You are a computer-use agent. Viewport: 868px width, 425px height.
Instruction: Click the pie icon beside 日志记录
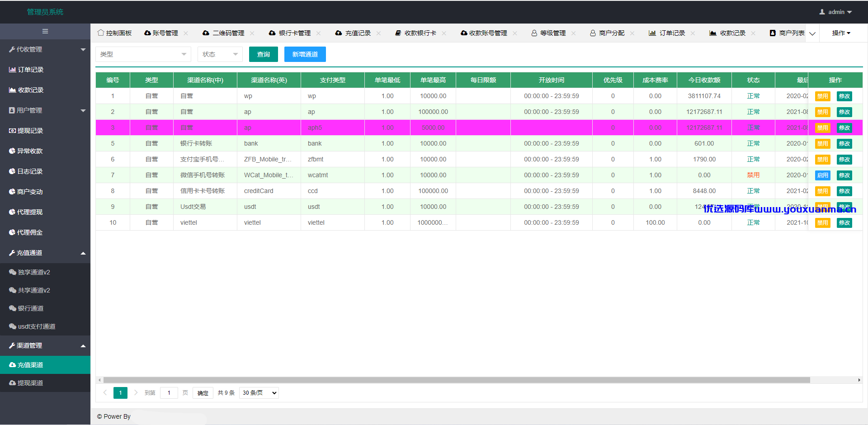click(x=12, y=171)
